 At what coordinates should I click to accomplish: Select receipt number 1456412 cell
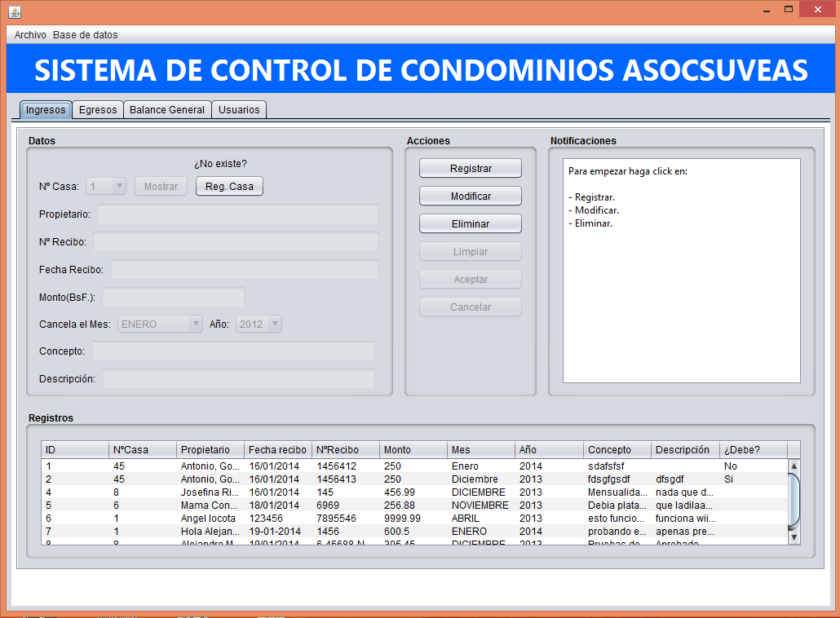(x=346, y=466)
